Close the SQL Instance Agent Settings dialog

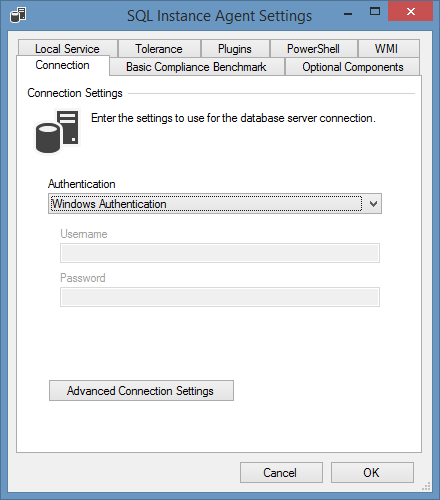click(410, 12)
